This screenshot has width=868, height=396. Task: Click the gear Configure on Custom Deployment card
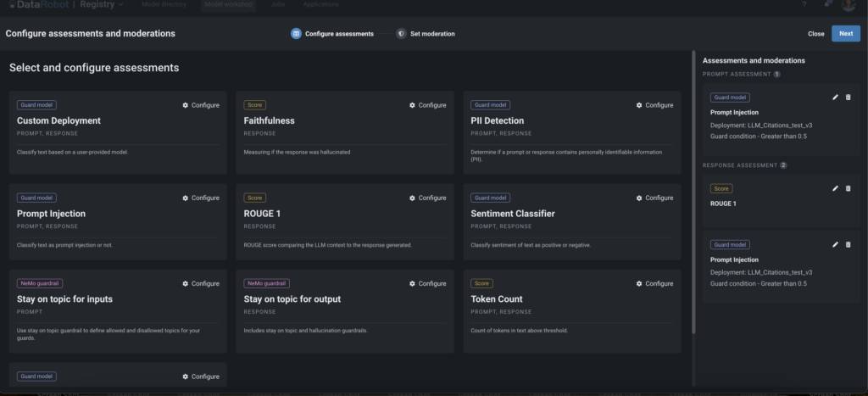(201, 105)
